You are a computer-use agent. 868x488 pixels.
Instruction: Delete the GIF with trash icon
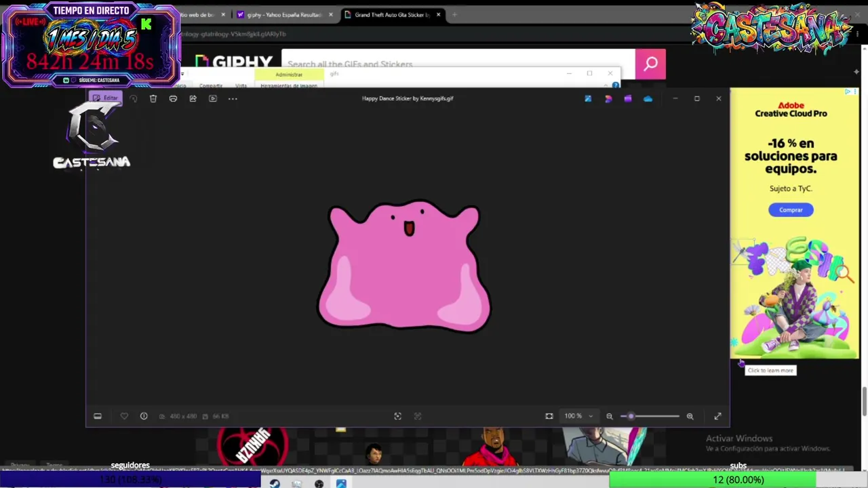pos(153,99)
